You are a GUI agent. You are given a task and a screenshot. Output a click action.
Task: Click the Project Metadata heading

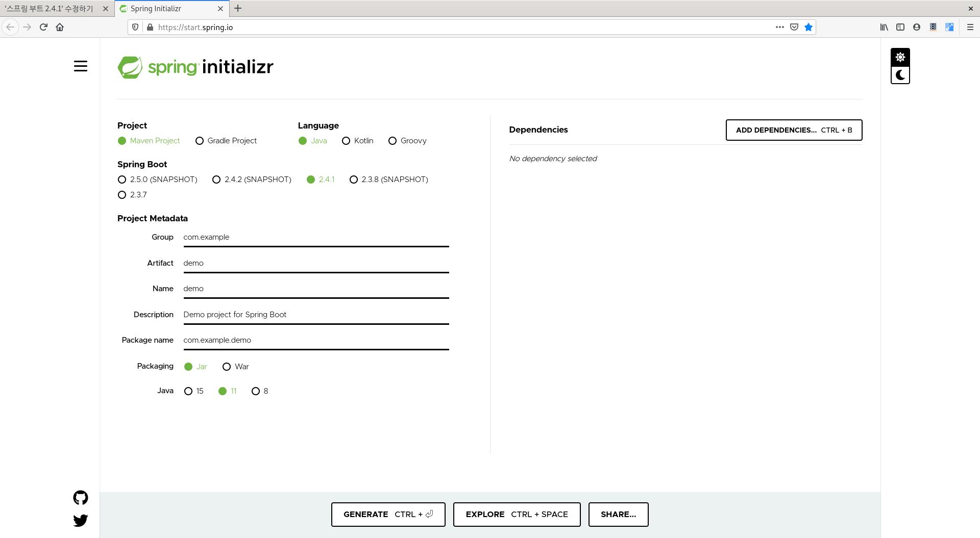tap(153, 218)
